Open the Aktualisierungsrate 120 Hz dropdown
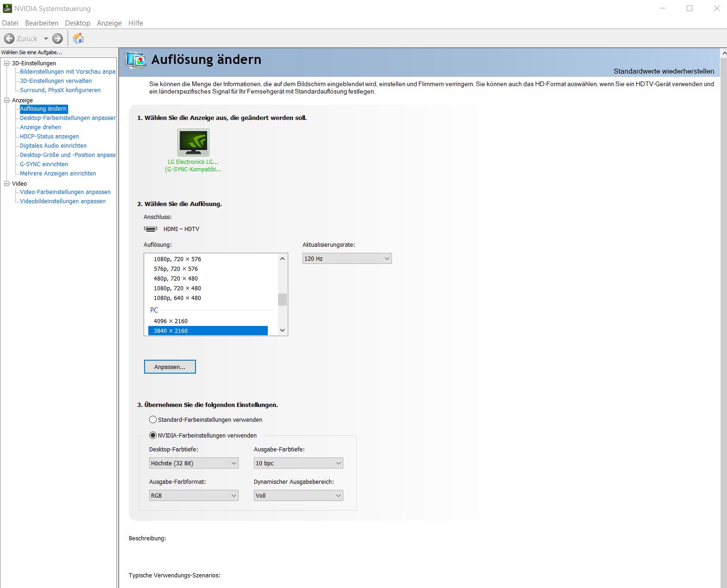Image resolution: width=727 pixels, height=588 pixels. click(347, 258)
